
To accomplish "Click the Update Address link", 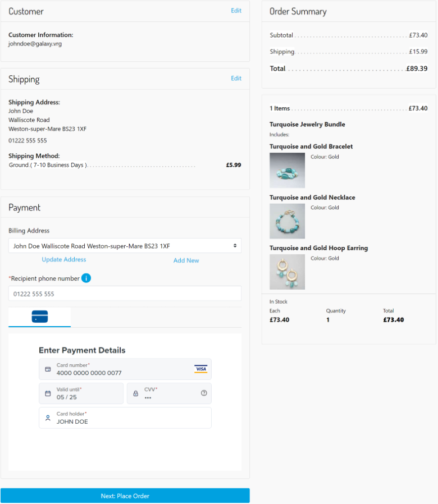I will pos(64,260).
